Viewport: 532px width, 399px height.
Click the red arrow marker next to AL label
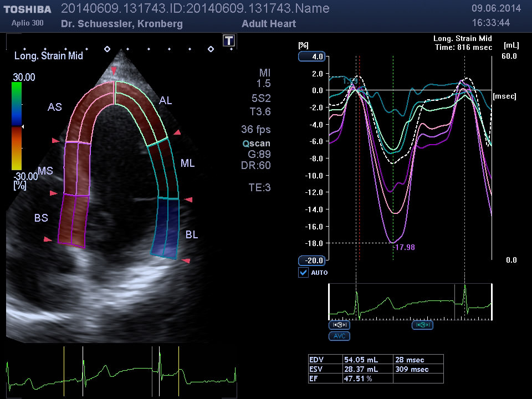(x=177, y=132)
